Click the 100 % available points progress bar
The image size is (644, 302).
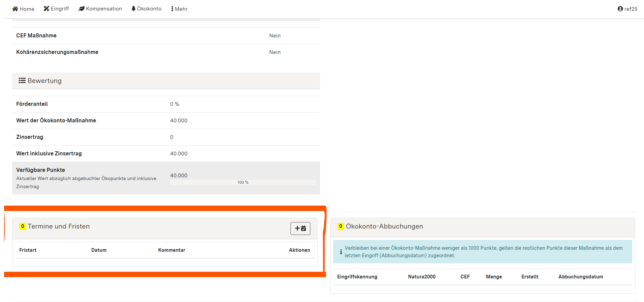(243, 182)
